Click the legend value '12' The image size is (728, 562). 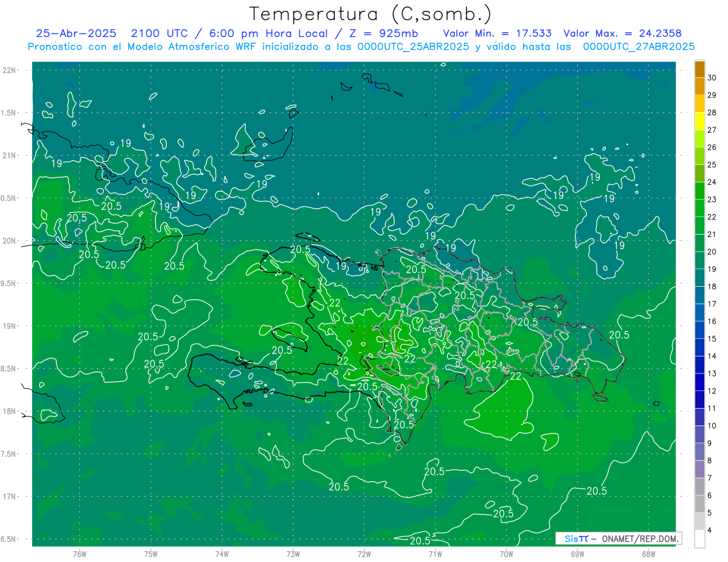pyautogui.click(x=712, y=391)
